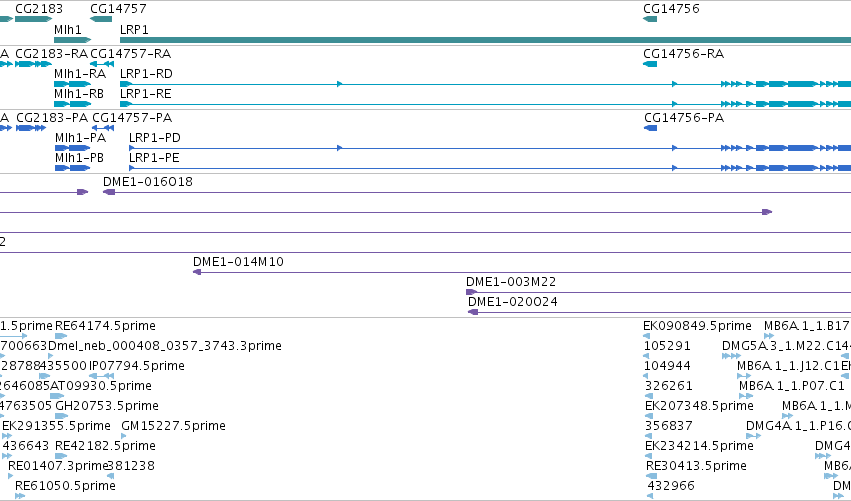This screenshot has height=501, width=851.
Task: Click the 356837 EST label
Action: 669,426
